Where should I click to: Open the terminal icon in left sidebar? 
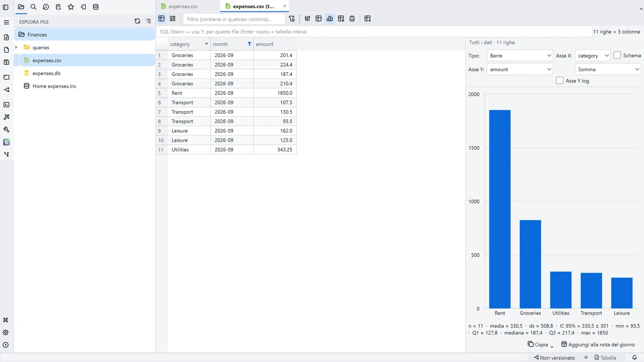click(6, 105)
